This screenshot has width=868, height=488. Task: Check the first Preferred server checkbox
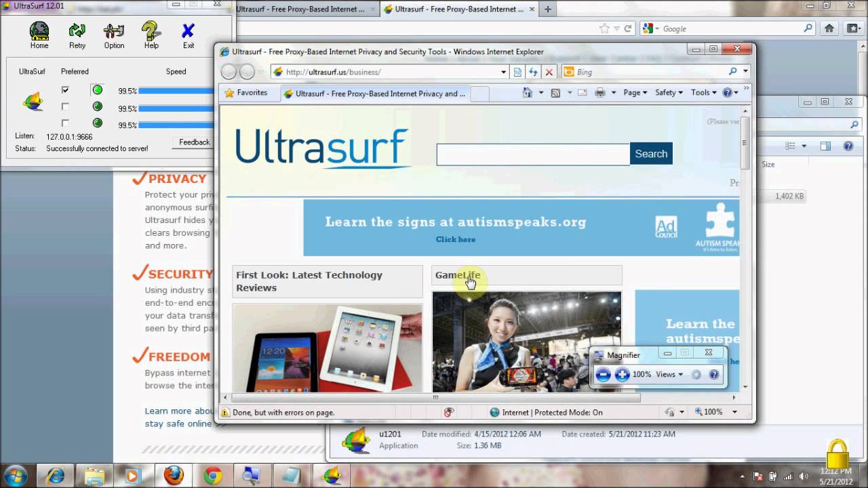(x=65, y=90)
